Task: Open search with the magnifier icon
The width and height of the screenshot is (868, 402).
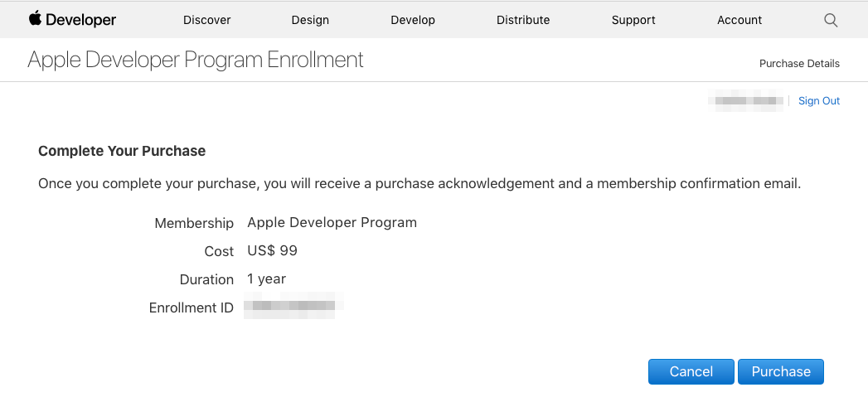Action: click(831, 20)
